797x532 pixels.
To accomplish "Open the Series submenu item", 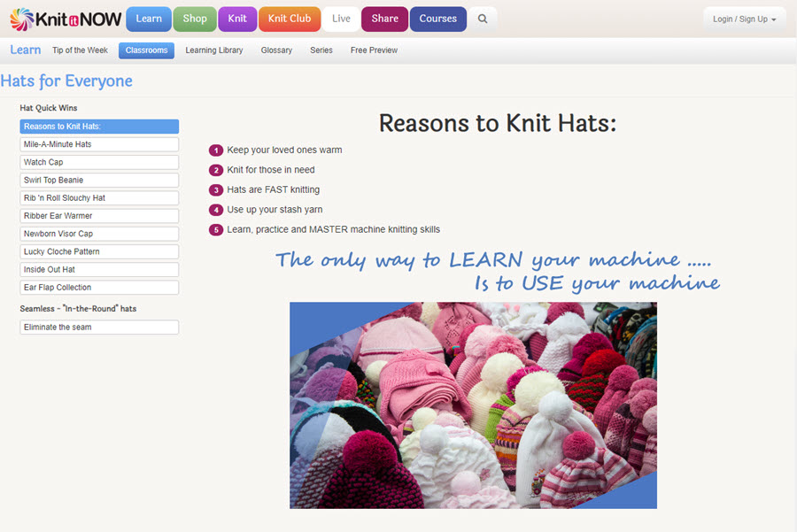I will coord(321,50).
